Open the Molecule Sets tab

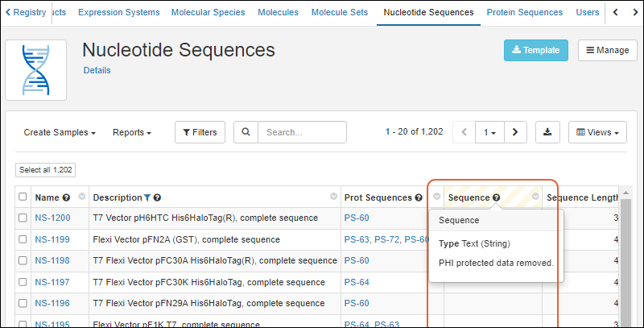click(339, 13)
